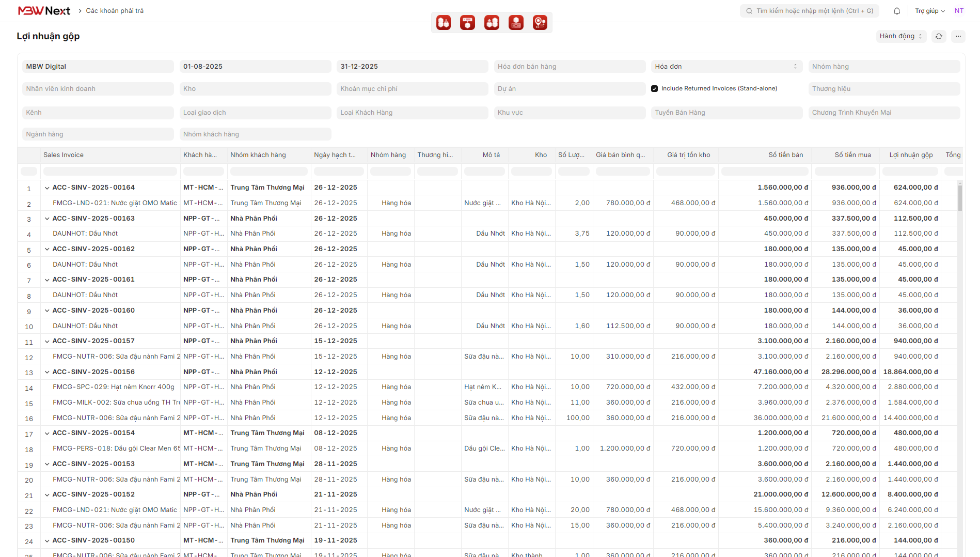
Task: Click the Nhân viên kinh doanh filter field
Action: (98, 89)
